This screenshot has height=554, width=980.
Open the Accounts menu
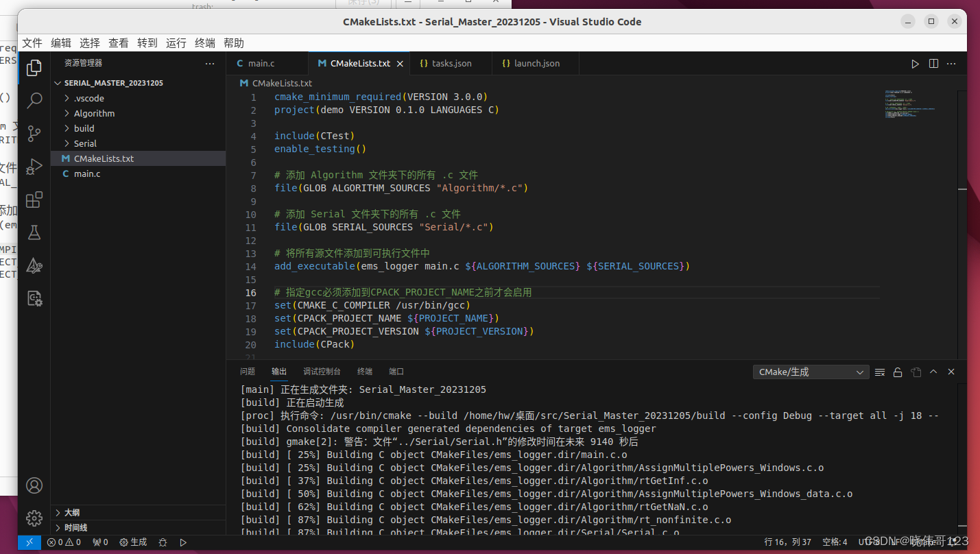(x=34, y=485)
